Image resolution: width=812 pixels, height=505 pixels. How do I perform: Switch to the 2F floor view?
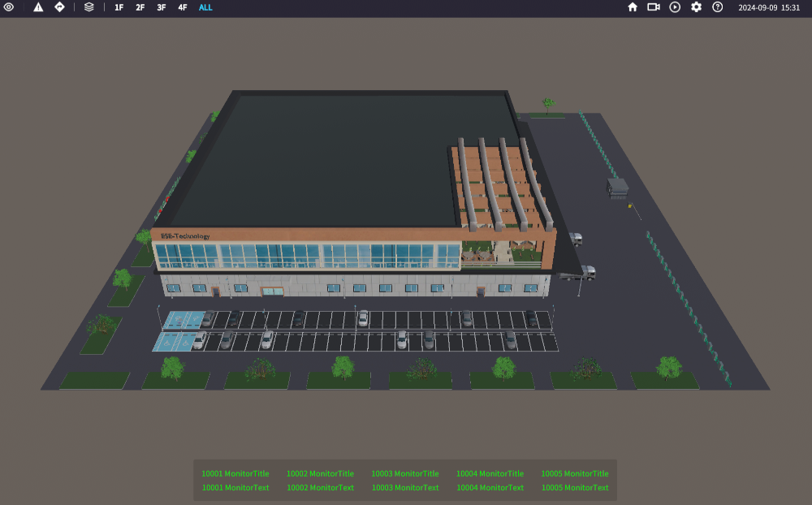point(140,7)
